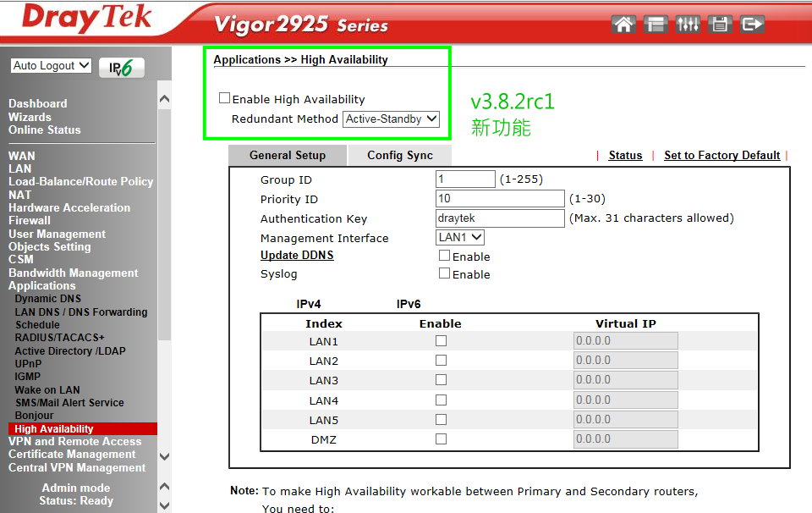Open the WAN menu
This screenshot has width=812, height=513.
click(x=22, y=156)
